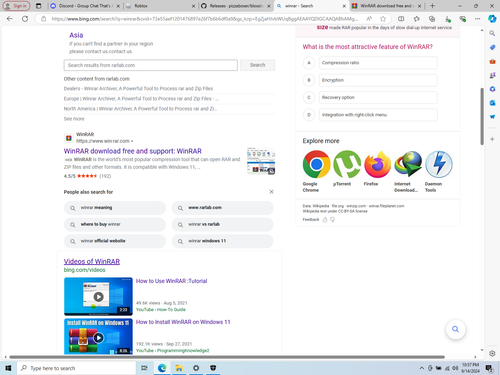The image size is (500, 375).
Task: Switch to WinRAR download free tab
Action: (387, 6)
